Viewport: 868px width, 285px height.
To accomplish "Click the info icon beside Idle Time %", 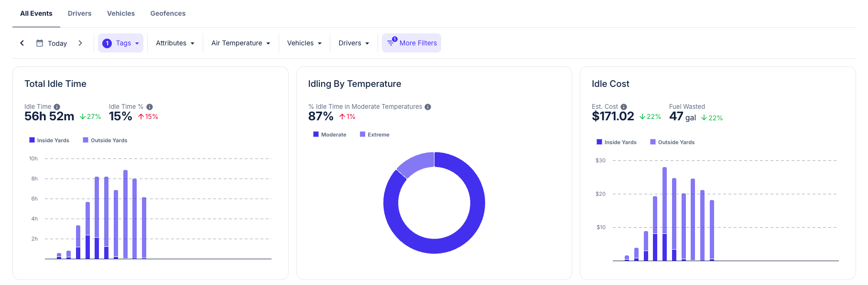I will (149, 106).
